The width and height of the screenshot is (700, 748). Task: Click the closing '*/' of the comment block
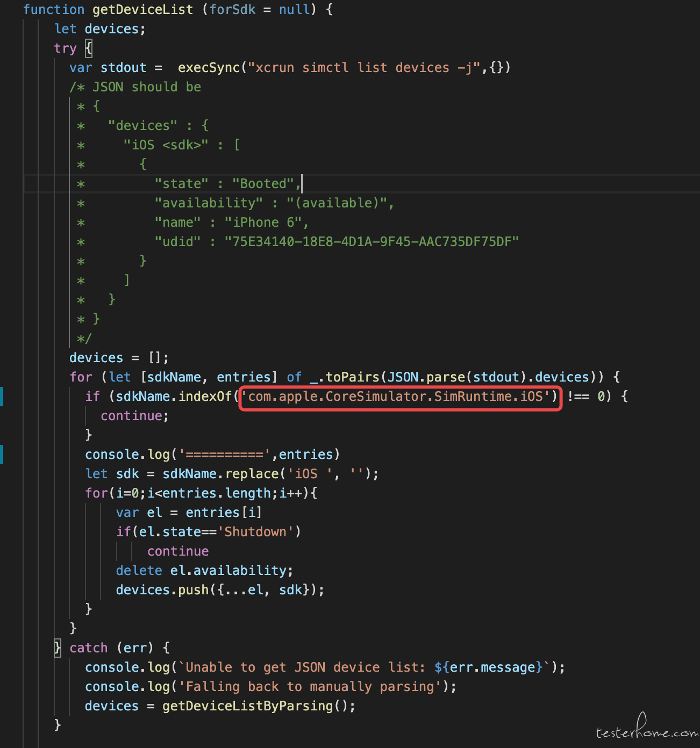pyautogui.click(x=84, y=339)
